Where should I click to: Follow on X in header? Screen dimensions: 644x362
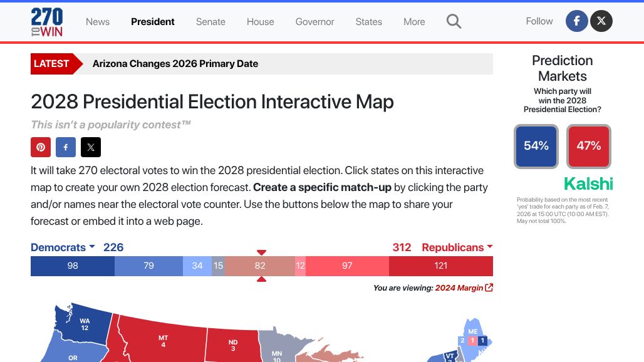(601, 21)
